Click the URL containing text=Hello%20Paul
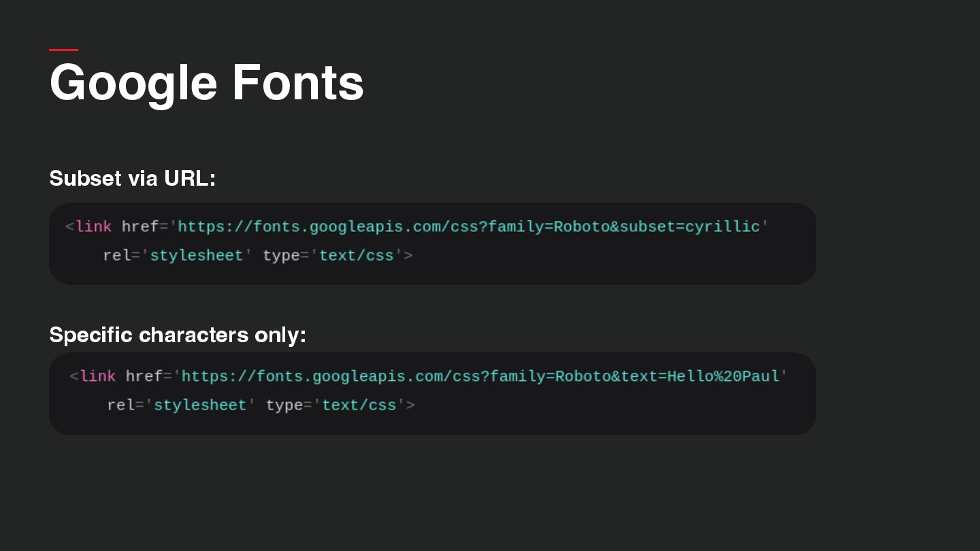Viewport: 980px width, 551px height. tap(480, 376)
